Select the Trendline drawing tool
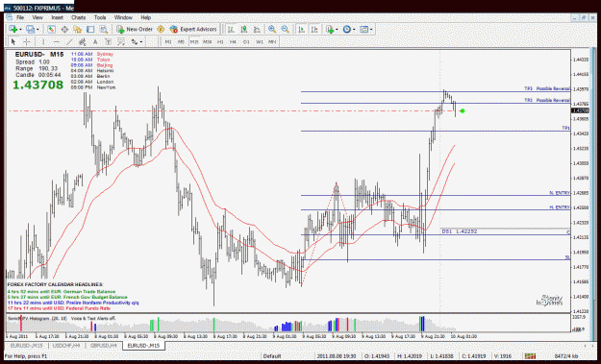Viewport: 601px width, 364px height. coord(69,41)
